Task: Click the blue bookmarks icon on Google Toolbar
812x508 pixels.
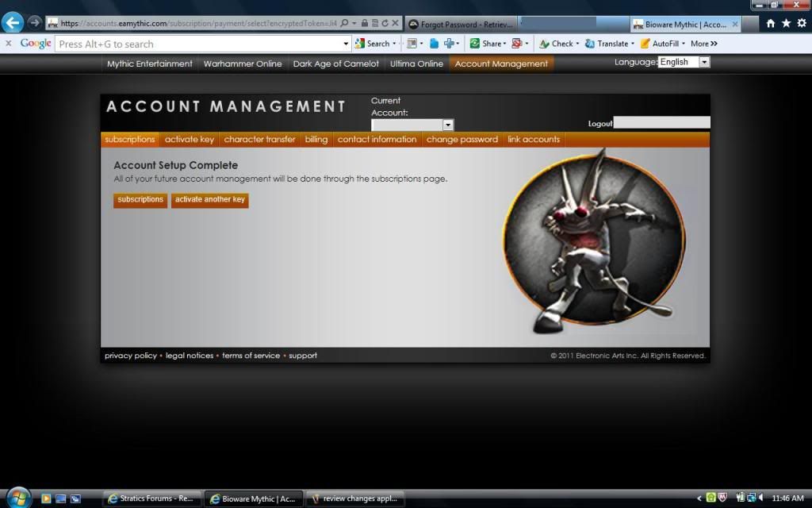Action: click(434, 44)
